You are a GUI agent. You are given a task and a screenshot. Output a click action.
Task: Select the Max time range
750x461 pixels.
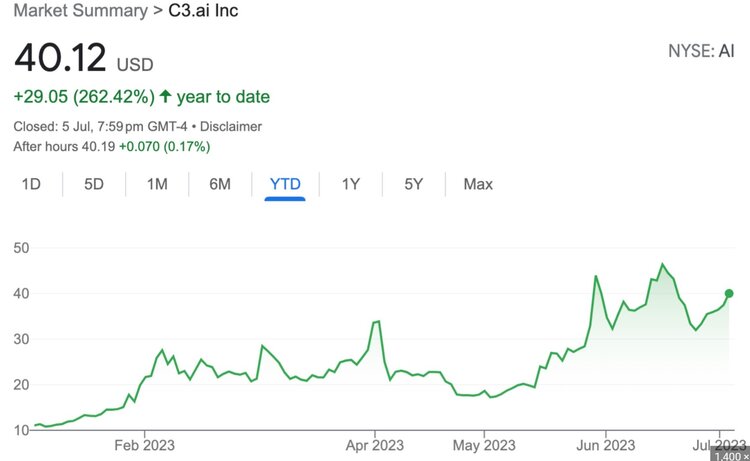pyautogui.click(x=478, y=184)
